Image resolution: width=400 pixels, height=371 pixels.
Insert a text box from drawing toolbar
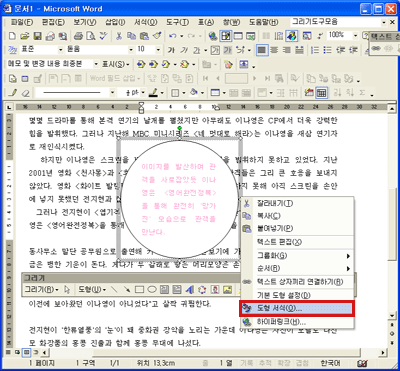(164, 289)
